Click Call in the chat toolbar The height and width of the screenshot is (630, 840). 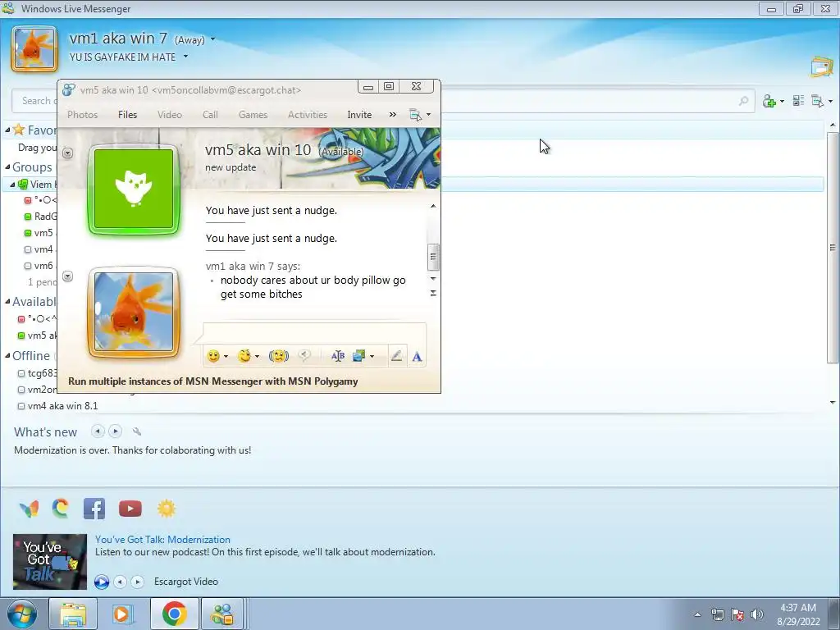pos(210,115)
